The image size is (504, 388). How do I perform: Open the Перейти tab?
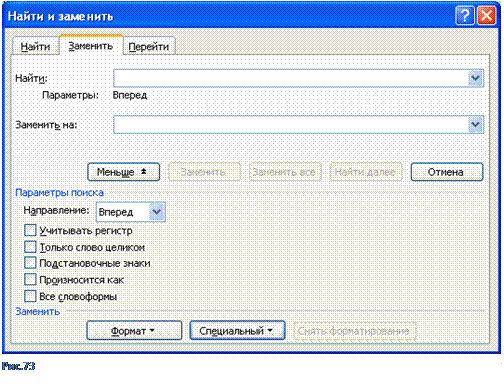[149, 47]
